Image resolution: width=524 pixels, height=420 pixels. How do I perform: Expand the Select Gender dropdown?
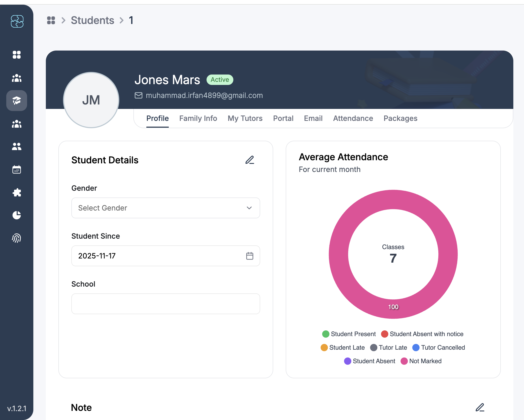pyautogui.click(x=166, y=208)
